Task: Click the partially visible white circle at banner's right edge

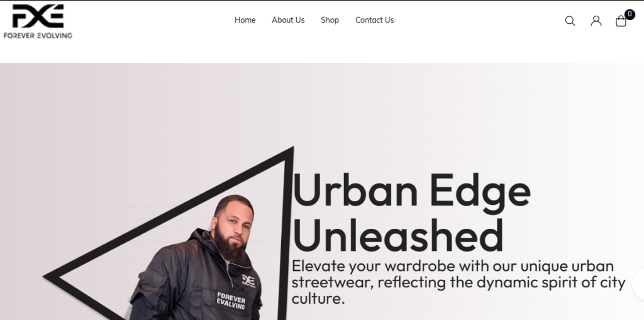Action: pyautogui.click(x=638, y=284)
